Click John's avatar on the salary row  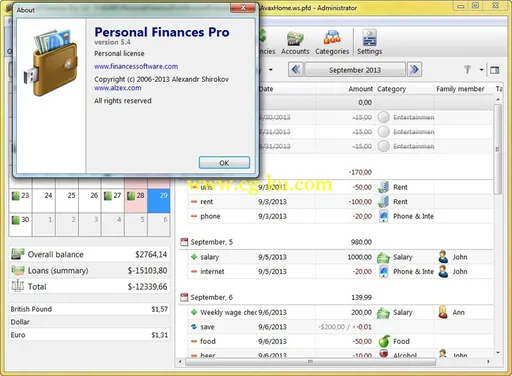pos(443,257)
